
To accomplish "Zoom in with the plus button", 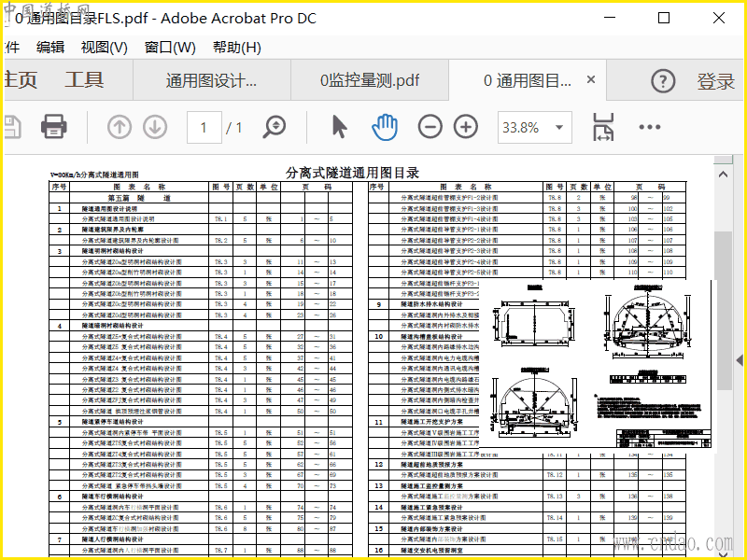I will coord(465,127).
